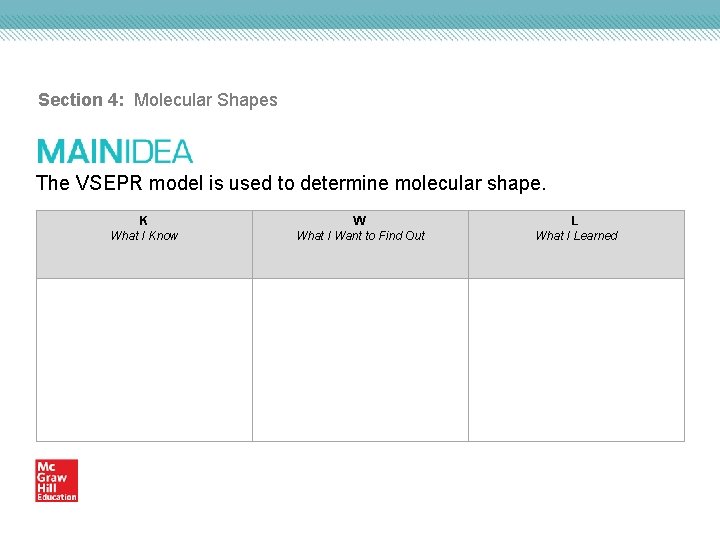Click the bold "MAIN" part of the logo

click(x=79, y=152)
